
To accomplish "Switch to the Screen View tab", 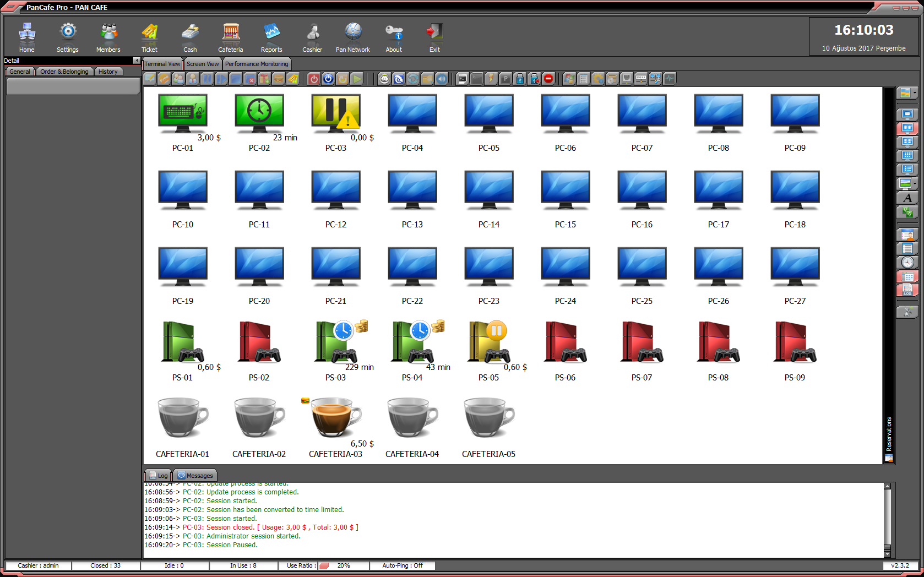I will pyautogui.click(x=202, y=63).
